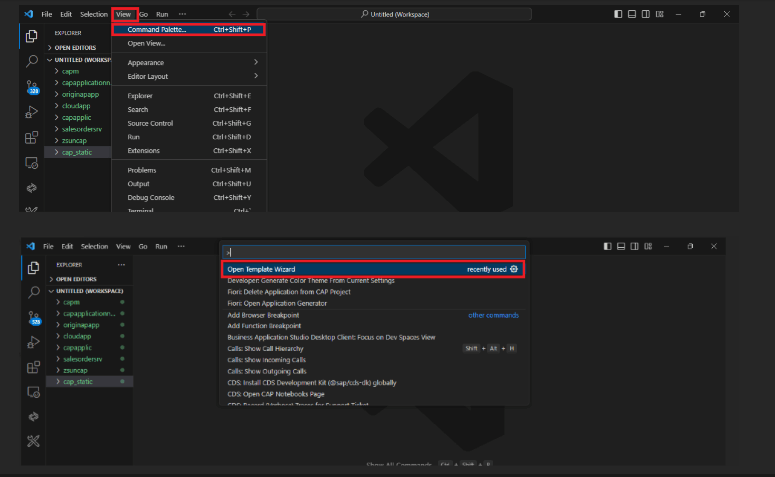
Task: Click Untitled (Workspace) search box in upper window
Action: (x=394, y=14)
